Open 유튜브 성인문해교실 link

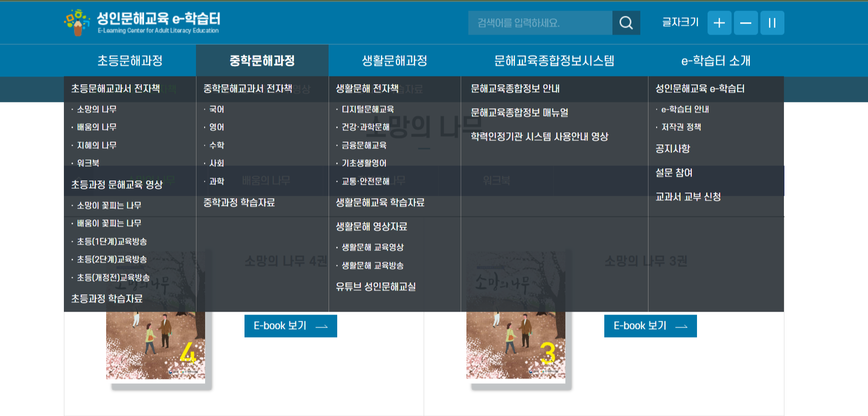tap(376, 287)
